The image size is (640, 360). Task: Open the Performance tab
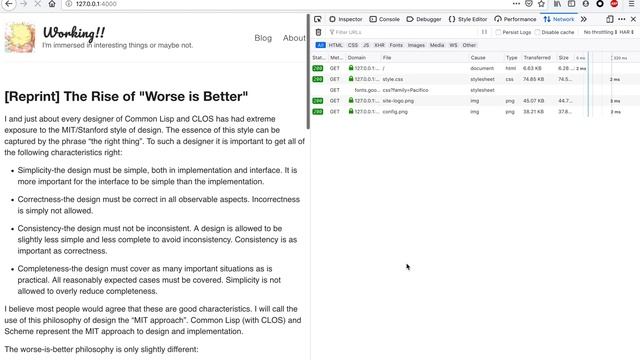click(x=515, y=19)
